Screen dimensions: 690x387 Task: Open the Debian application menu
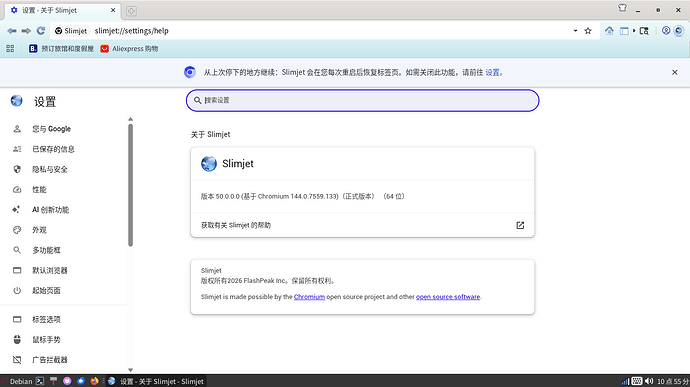coord(17,381)
